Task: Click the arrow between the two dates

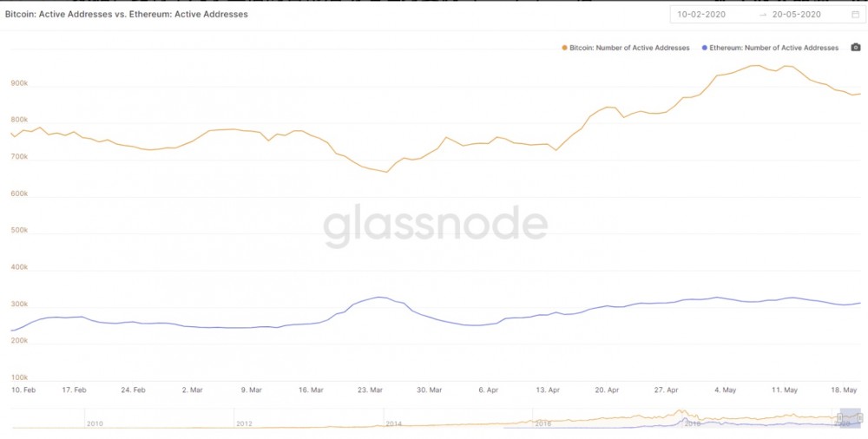Action: pyautogui.click(x=762, y=15)
